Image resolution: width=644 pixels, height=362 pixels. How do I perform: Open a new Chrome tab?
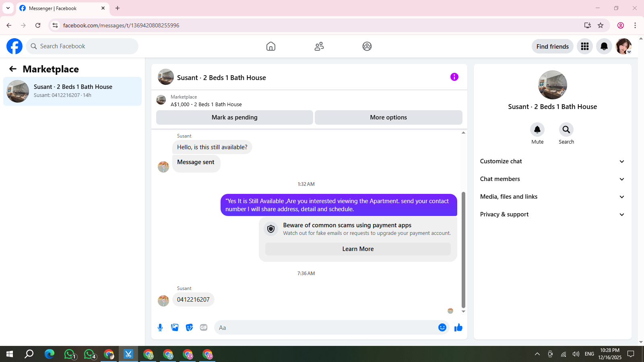tap(118, 8)
